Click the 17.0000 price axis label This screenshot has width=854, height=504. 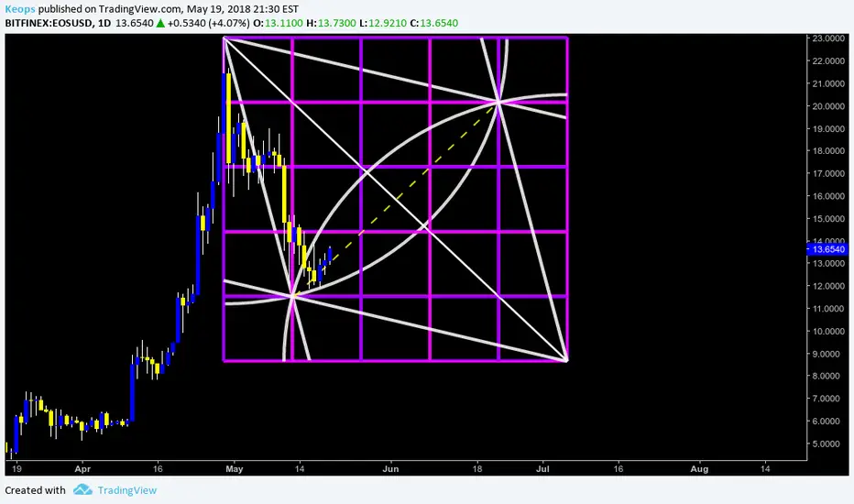828,174
